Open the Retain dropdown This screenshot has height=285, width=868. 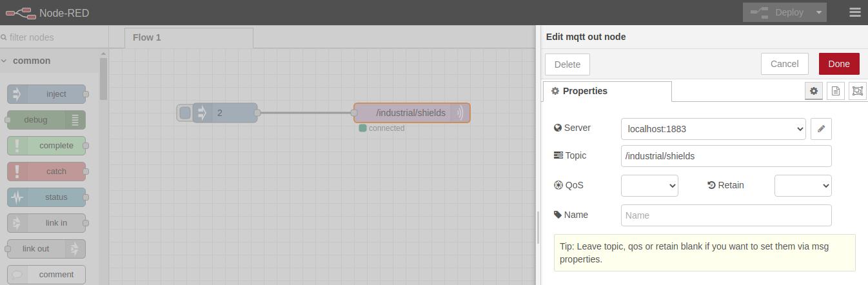coord(803,186)
